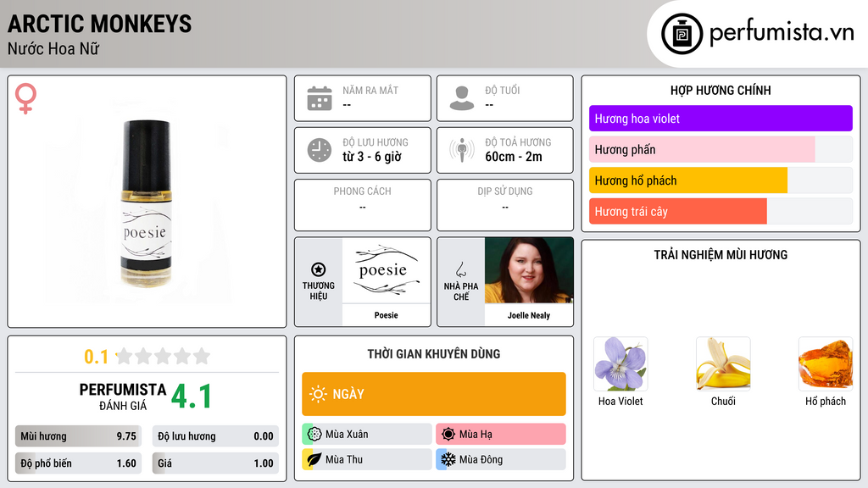Click the Phong cách info box

(363, 205)
